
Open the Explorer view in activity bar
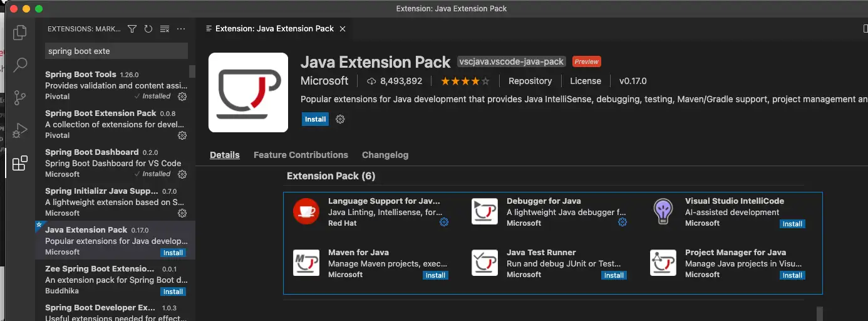tap(20, 33)
